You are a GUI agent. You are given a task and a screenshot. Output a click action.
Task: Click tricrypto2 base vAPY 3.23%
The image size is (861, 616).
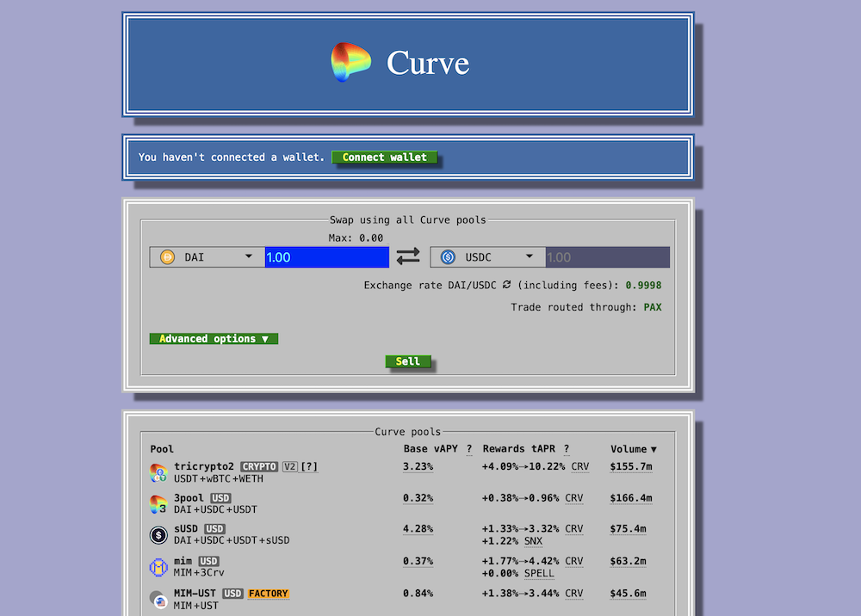[418, 467]
